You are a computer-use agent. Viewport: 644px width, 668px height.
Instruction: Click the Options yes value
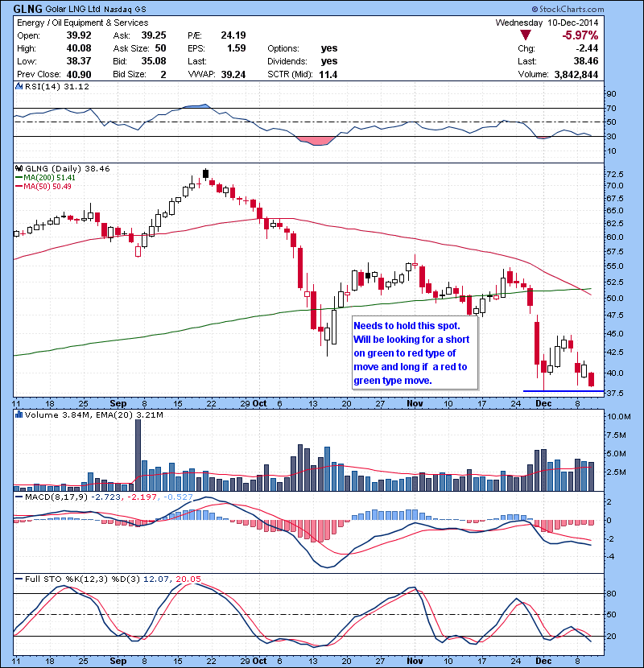tap(329, 48)
